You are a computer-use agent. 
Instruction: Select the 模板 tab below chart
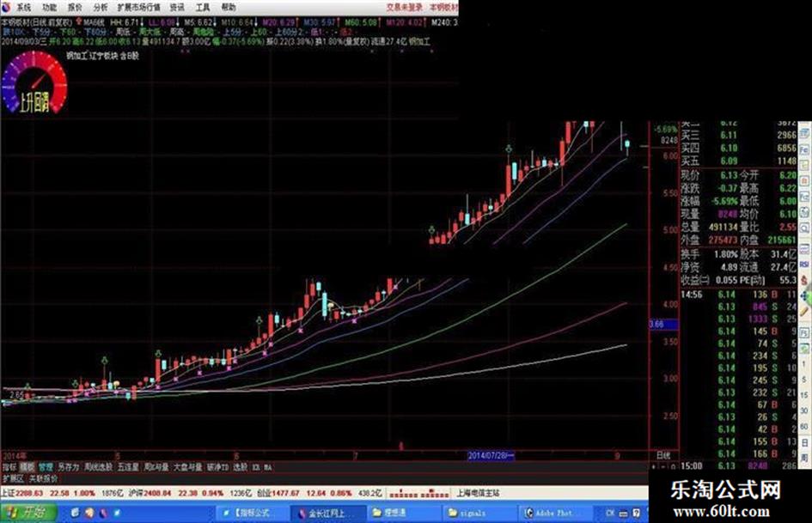point(27,467)
